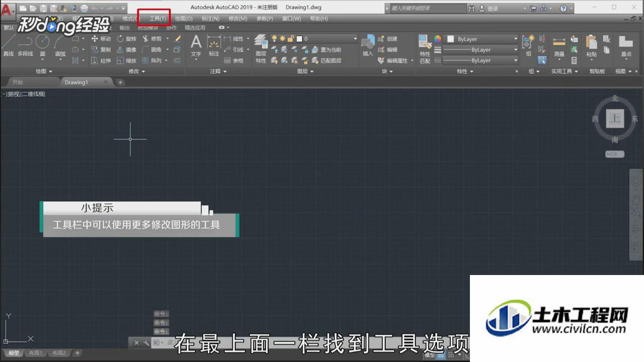
Task: Click the Stretch (拉伸) tool
Action: (101, 61)
